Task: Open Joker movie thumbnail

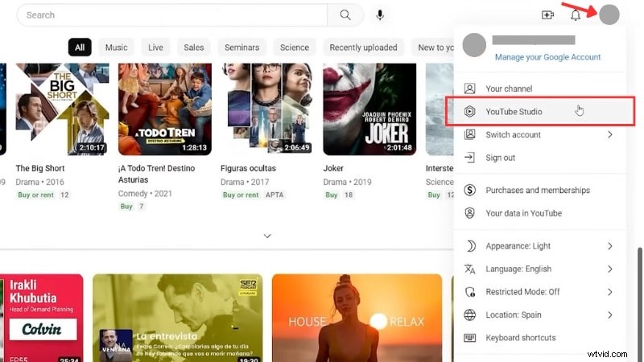Action: pyautogui.click(x=369, y=109)
